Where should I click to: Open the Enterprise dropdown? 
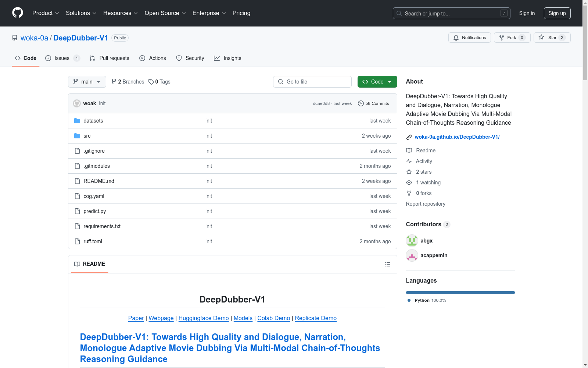[x=209, y=13]
